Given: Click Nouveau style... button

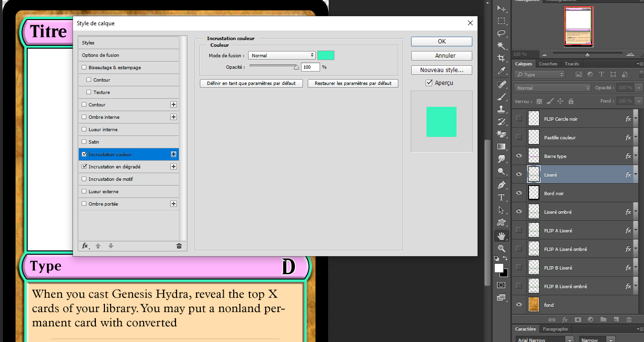Looking at the screenshot, I should click(x=442, y=70).
